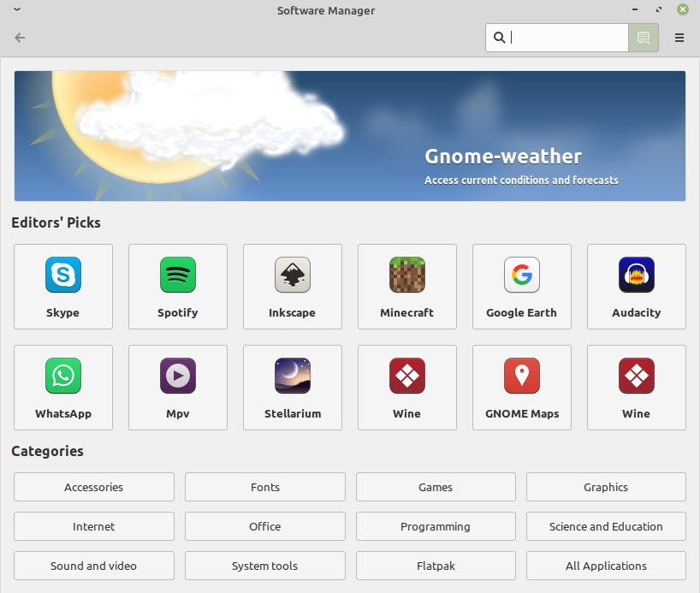This screenshot has width=700, height=593.
Task: Open the WhatsApp app tile
Action: point(63,388)
